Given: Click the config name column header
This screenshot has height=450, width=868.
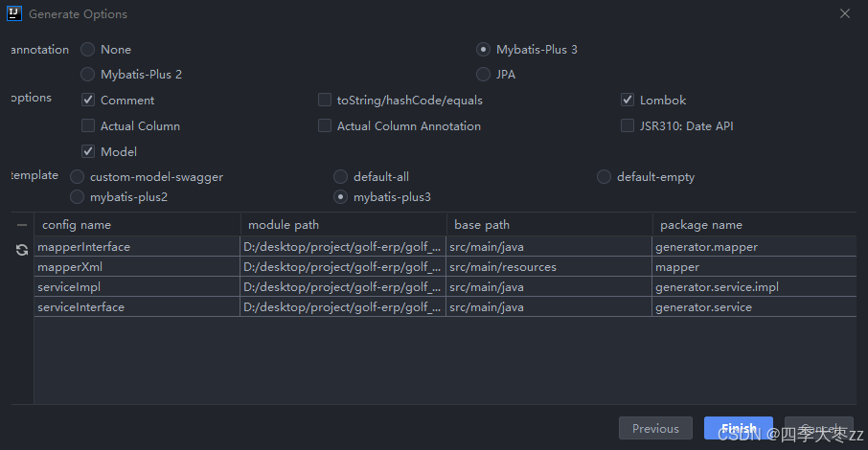Looking at the screenshot, I should pyautogui.click(x=137, y=225).
